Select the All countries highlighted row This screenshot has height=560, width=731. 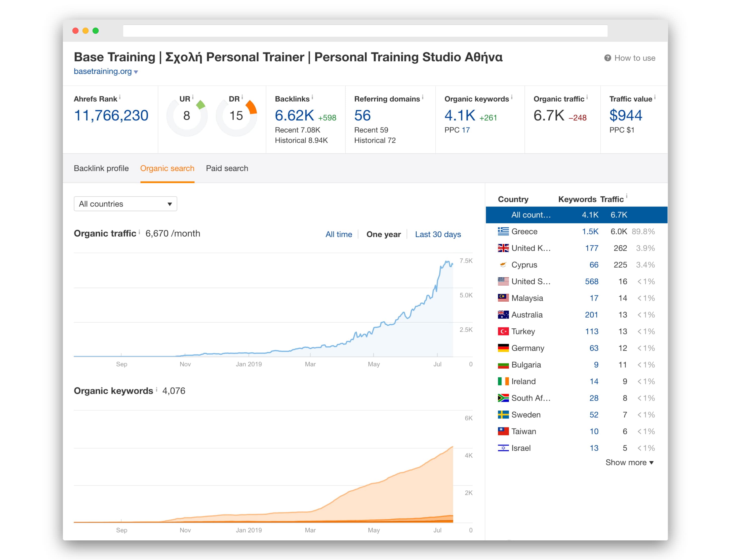pos(577,215)
